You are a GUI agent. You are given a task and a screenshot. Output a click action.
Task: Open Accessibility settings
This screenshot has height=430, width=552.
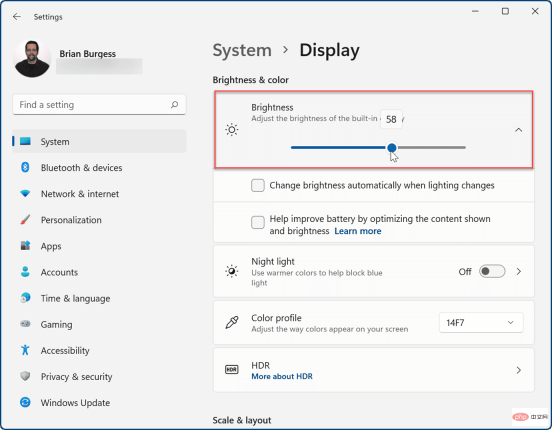coord(99,350)
